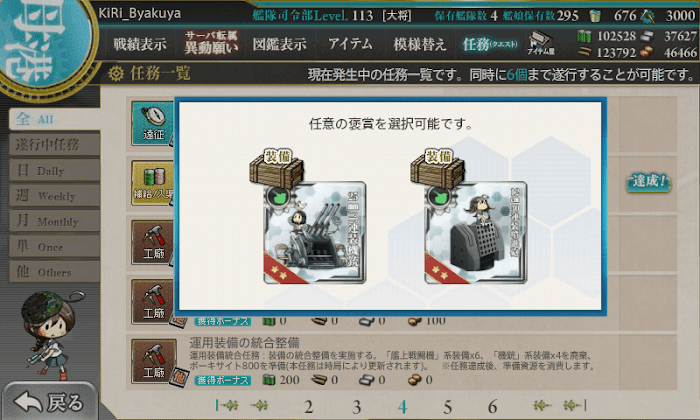Image resolution: width=700 pixels, height=420 pixels.
Task: Open 図鑑表示 encyclopedia menu
Action: (279, 44)
